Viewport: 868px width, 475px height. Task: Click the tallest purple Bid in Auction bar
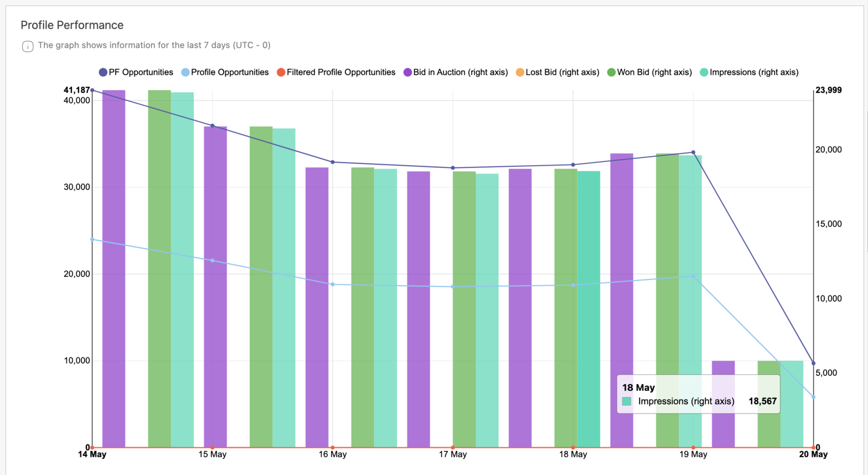pos(114,268)
